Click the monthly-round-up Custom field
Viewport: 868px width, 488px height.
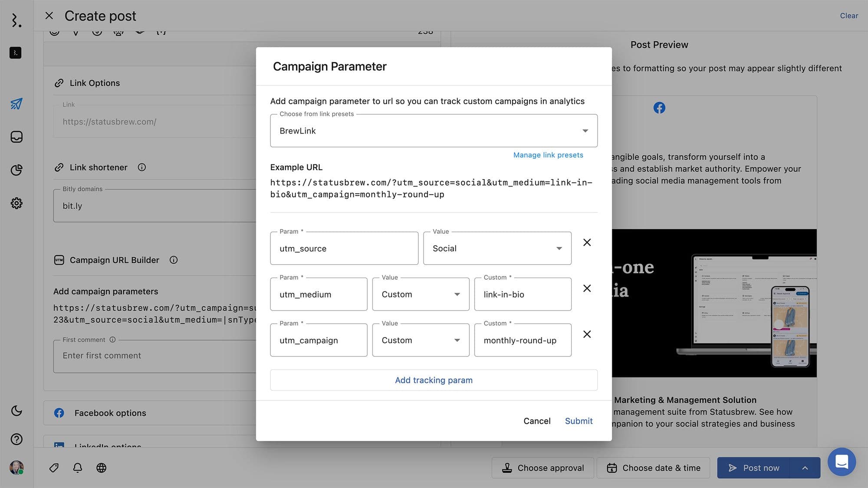pos(523,340)
